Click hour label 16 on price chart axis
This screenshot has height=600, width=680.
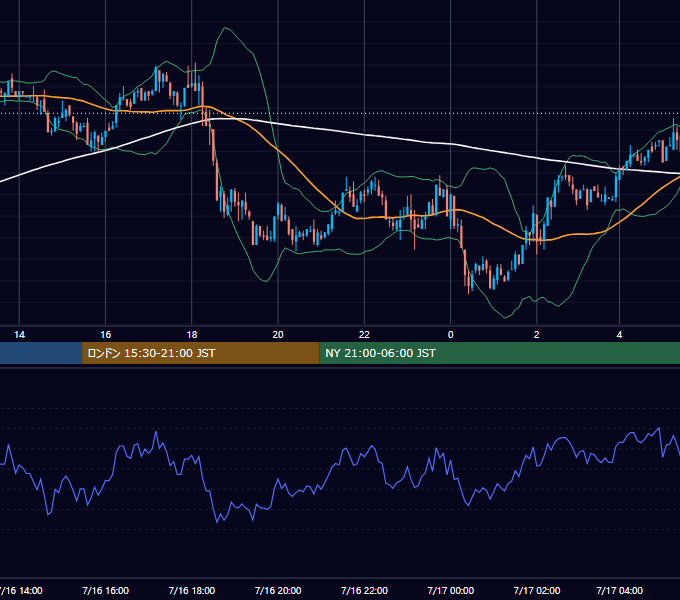pos(105,335)
